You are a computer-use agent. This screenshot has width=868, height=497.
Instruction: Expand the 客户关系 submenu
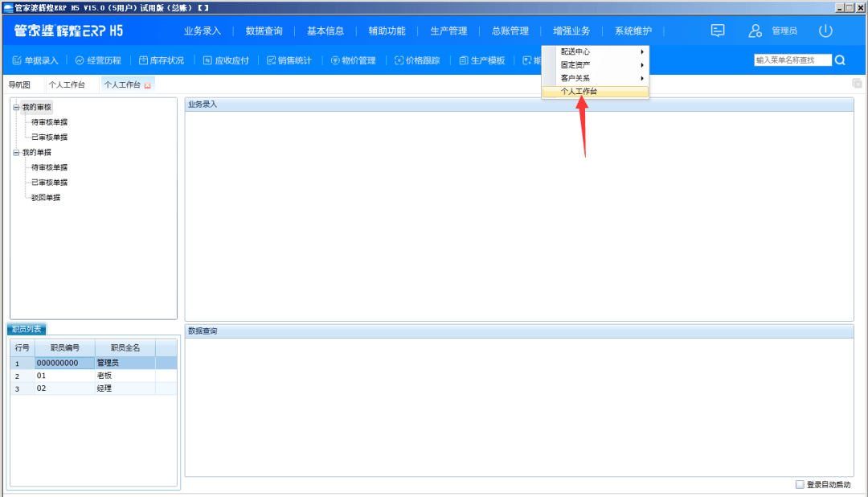[595, 78]
